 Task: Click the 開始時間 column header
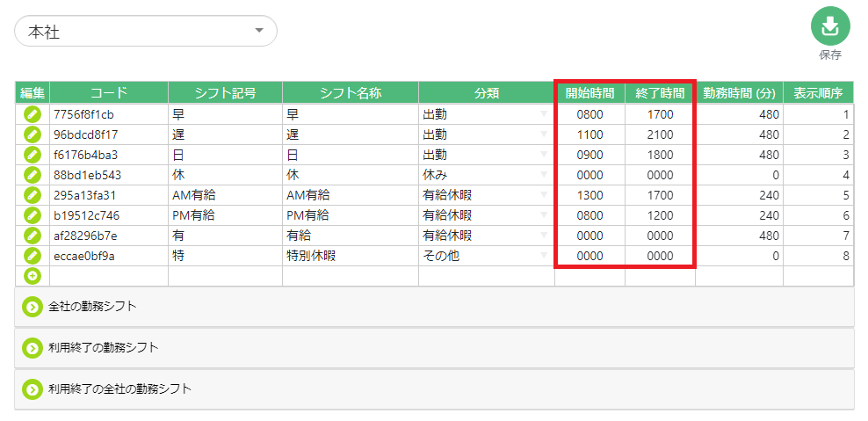click(590, 92)
